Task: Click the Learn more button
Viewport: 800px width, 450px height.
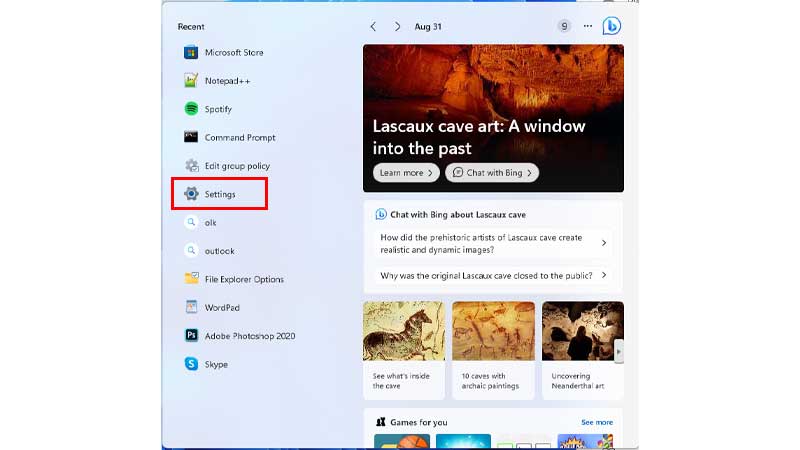Action: pyautogui.click(x=406, y=172)
